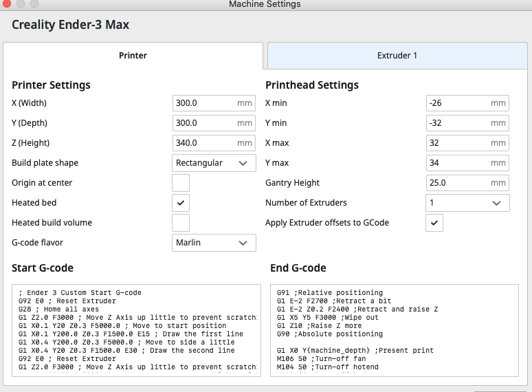Viewport: 532px width, 392px height.
Task: Click the 'G91 ;Relative positioning' line
Action: [x=330, y=292]
